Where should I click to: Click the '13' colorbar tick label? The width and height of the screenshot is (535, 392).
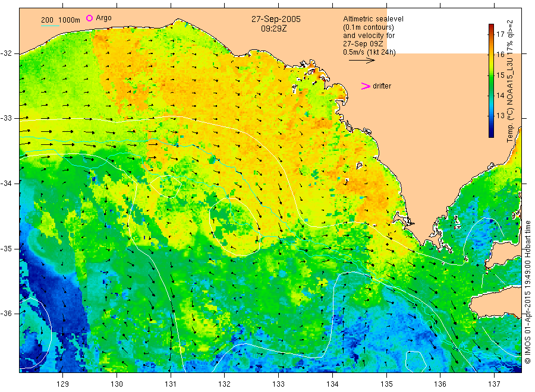pyautogui.click(x=500, y=116)
